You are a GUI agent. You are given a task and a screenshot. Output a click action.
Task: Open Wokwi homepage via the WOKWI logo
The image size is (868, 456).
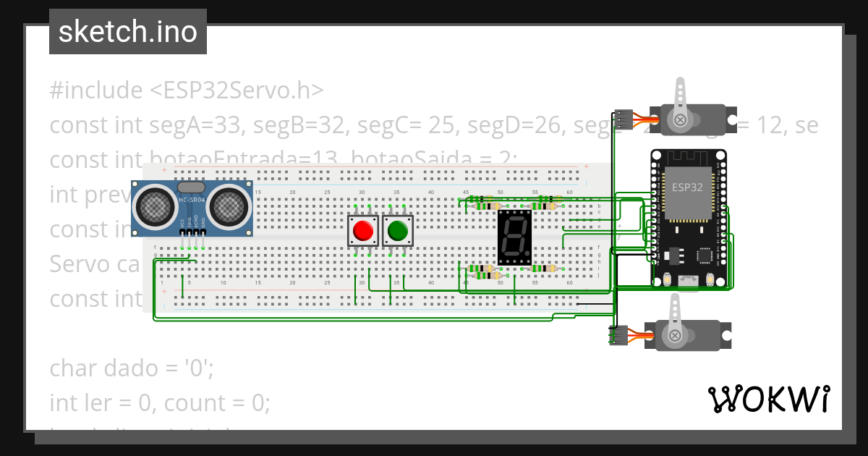click(x=769, y=399)
